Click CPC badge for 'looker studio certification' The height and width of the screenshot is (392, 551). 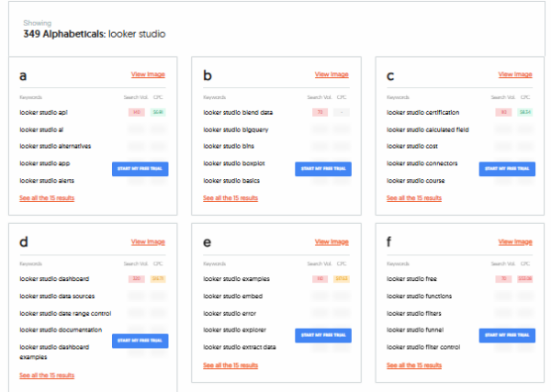(x=525, y=112)
